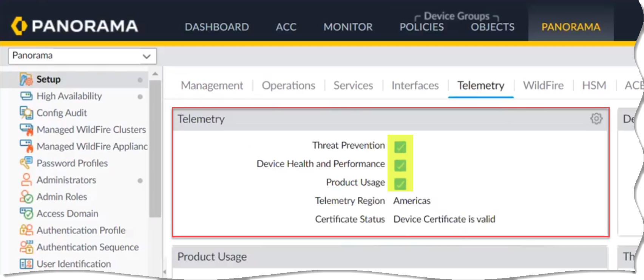
Task: Click the Admin Roles icon
Action: point(26,197)
